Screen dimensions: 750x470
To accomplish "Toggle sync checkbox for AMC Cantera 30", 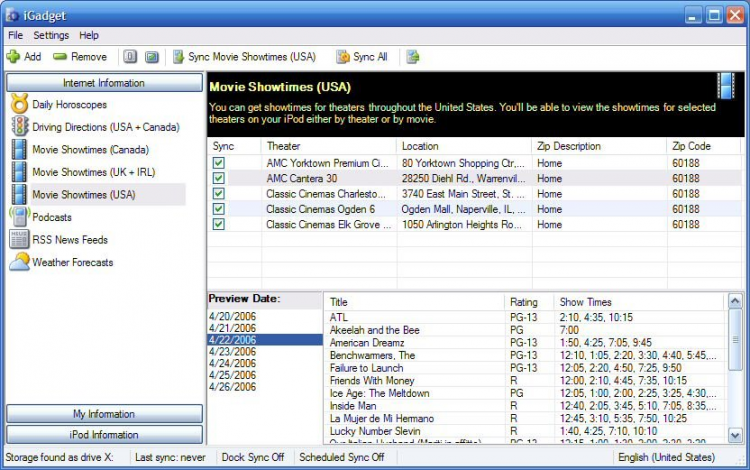I will point(219,178).
